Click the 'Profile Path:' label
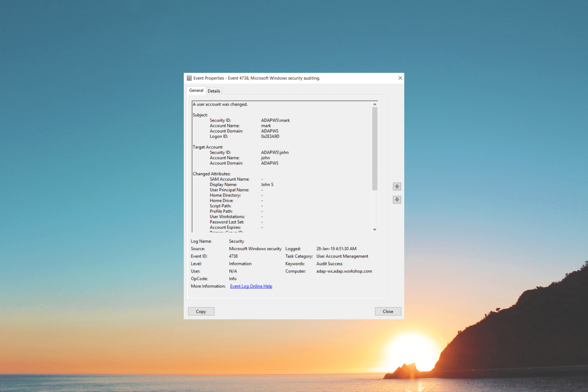 tap(221, 211)
